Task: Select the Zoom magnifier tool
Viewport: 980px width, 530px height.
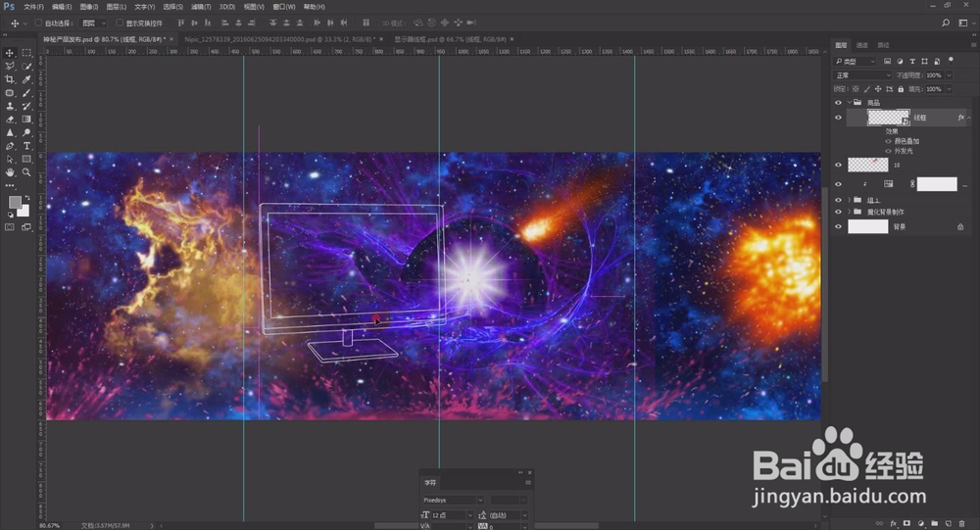Action: (x=26, y=171)
